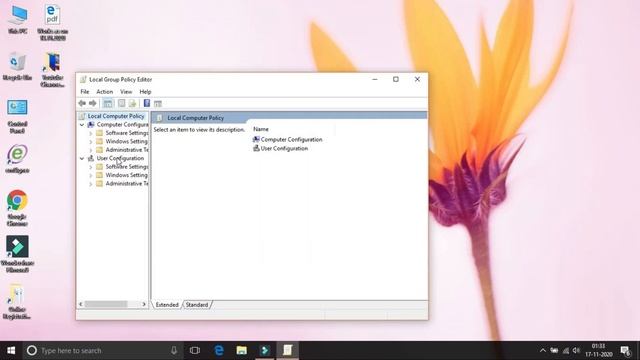Click tree pane scrollbar left arrow
Screen dimensions: 640x360
(81, 304)
